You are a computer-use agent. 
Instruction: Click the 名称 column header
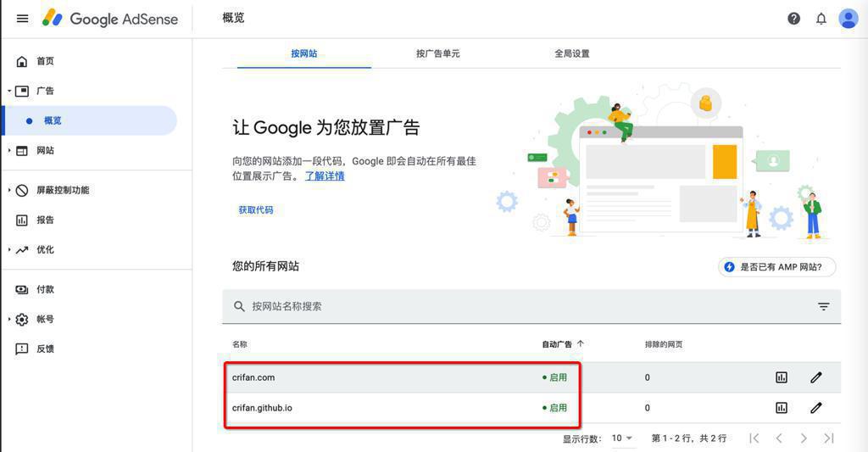240,344
